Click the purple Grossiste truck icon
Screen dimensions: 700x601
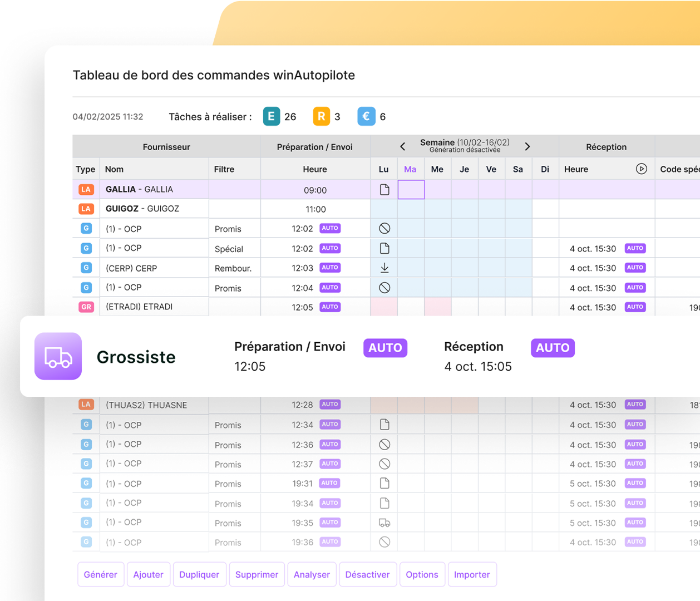(x=58, y=357)
